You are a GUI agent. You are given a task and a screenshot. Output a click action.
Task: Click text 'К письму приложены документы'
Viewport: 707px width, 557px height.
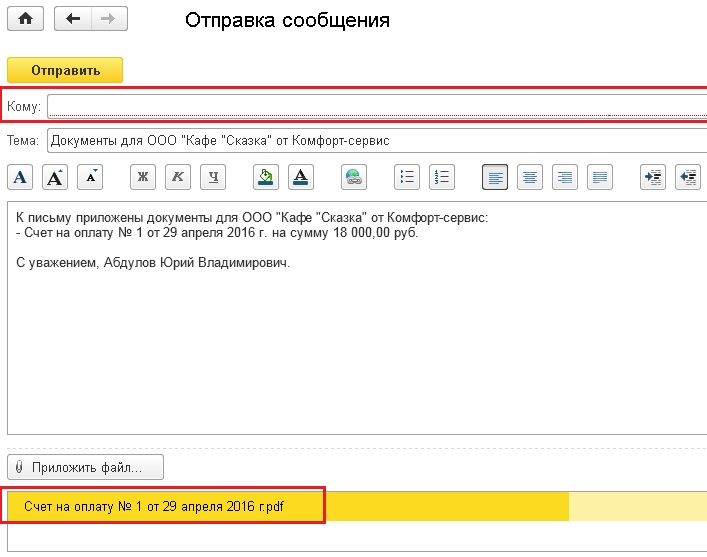coord(114,218)
